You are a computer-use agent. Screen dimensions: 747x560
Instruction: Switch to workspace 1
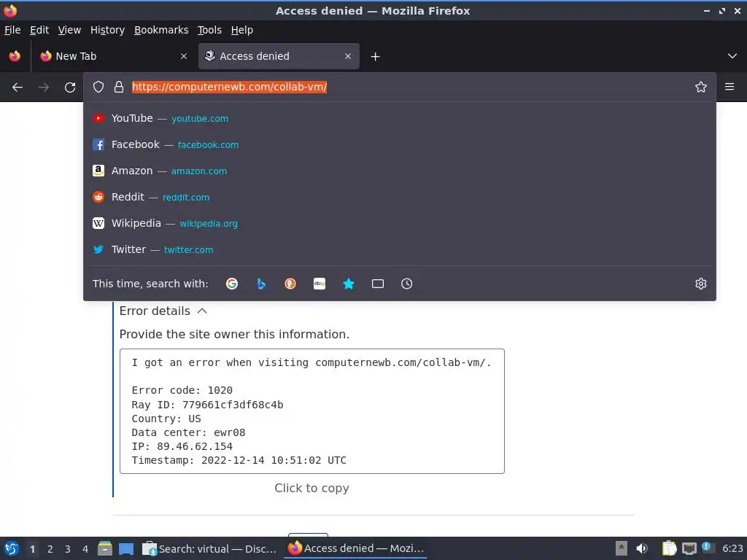pyautogui.click(x=32, y=549)
